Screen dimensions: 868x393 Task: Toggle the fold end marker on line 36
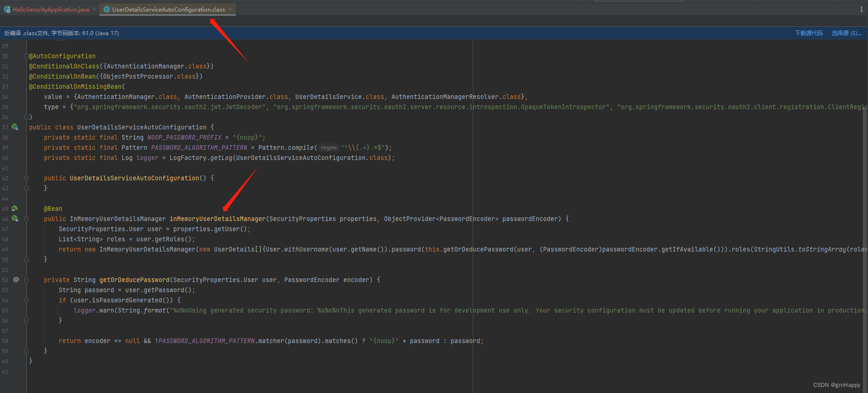tap(26, 117)
